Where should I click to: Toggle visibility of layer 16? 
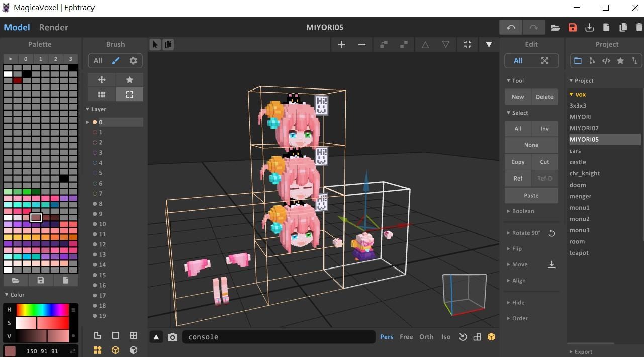95,285
